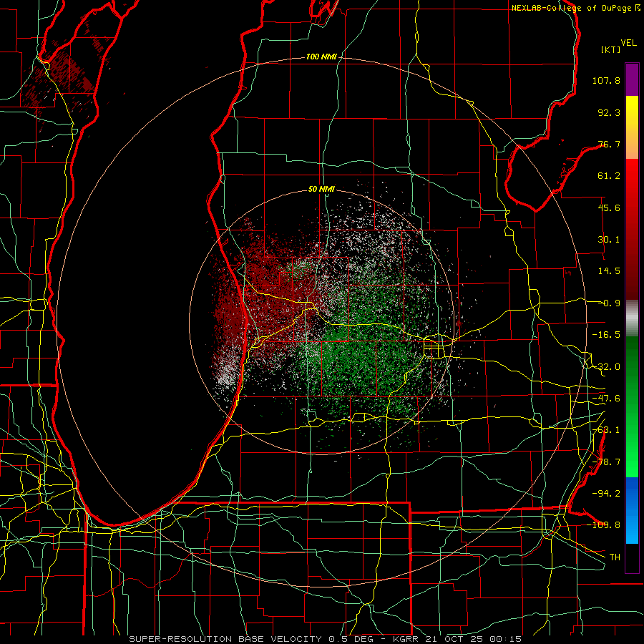Click the -0.9 scale value
The width and height of the screenshot is (644, 644).
click(x=609, y=303)
